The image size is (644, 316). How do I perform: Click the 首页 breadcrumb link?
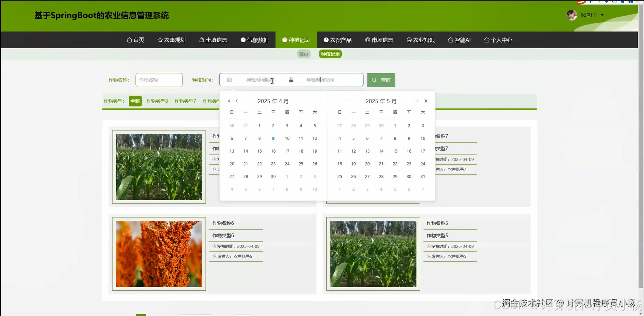click(x=304, y=54)
